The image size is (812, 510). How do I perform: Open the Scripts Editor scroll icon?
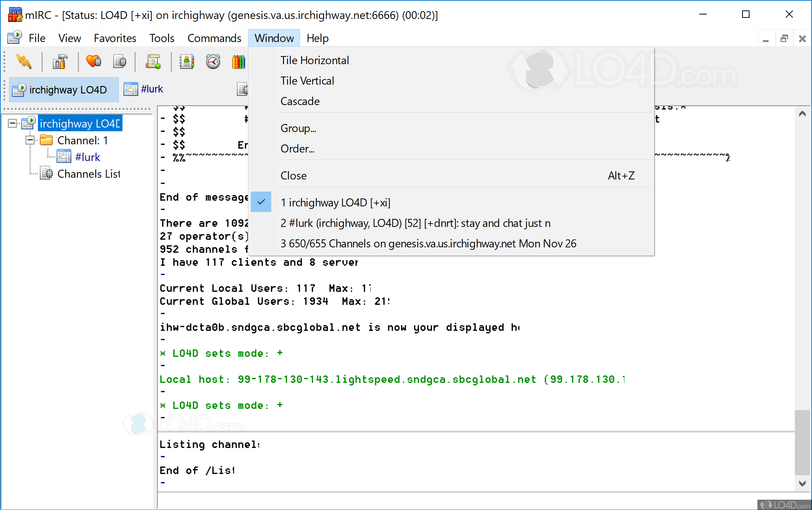pos(153,62)
